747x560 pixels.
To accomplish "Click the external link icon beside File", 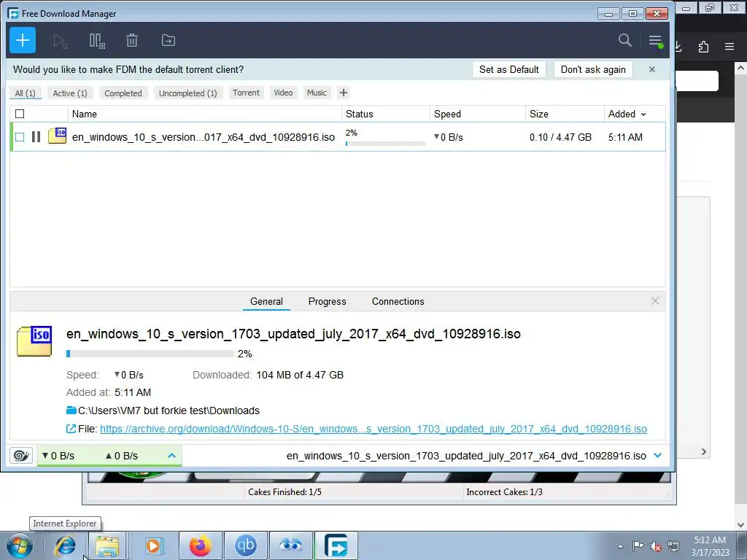I will (71, 429).
